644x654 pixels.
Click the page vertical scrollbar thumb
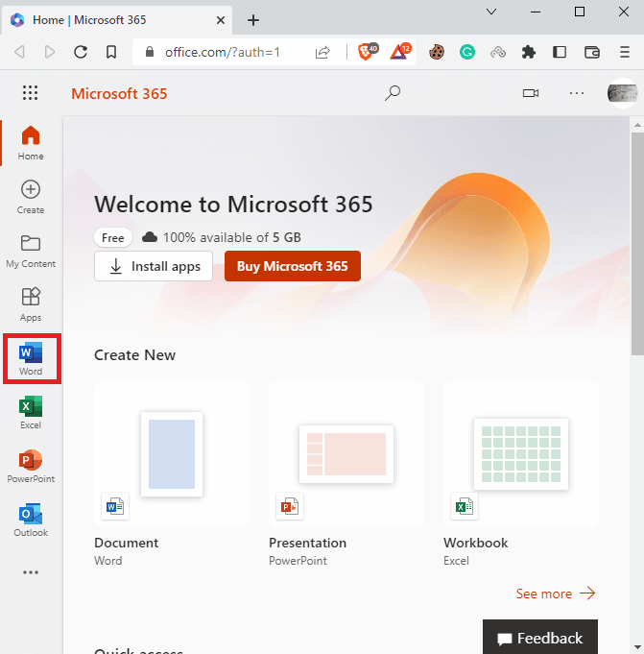click(637, 244)
